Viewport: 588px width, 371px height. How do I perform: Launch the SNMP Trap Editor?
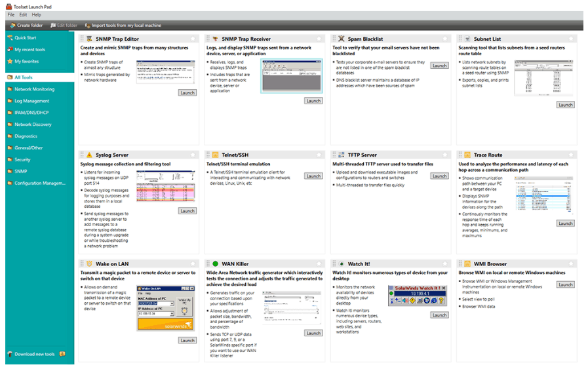(x=187, y=92)
